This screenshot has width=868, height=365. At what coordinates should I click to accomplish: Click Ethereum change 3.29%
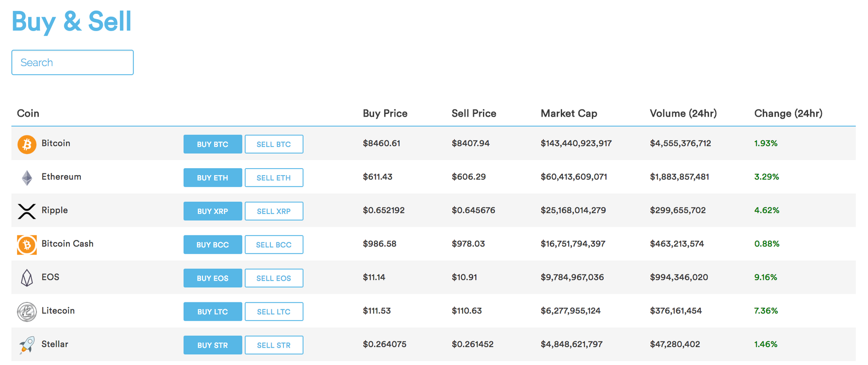point(767,177)
